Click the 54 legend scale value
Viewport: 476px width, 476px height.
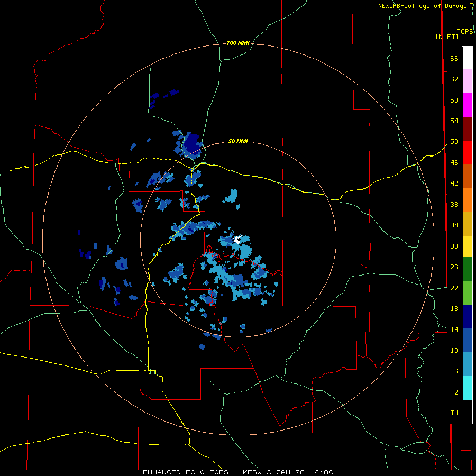tap(454, 121)
